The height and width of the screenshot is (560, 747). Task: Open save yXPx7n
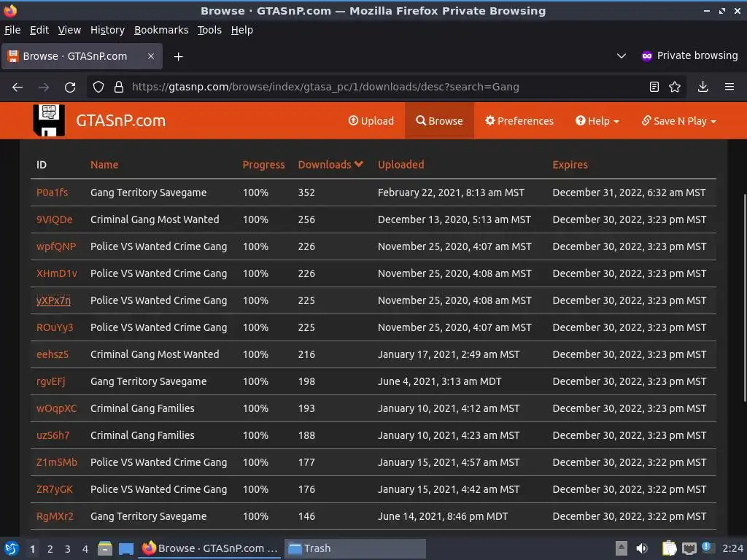(x=53, y=300)
